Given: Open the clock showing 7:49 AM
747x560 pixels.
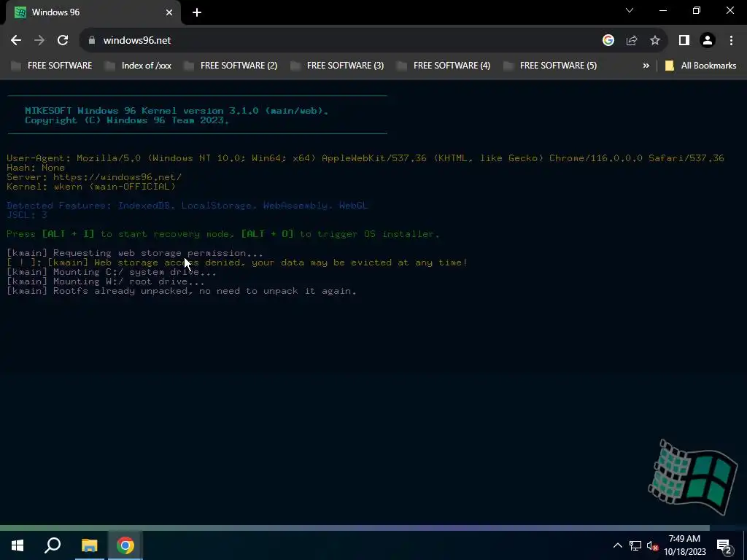Looking at the screenshot, I should (684, 545).
